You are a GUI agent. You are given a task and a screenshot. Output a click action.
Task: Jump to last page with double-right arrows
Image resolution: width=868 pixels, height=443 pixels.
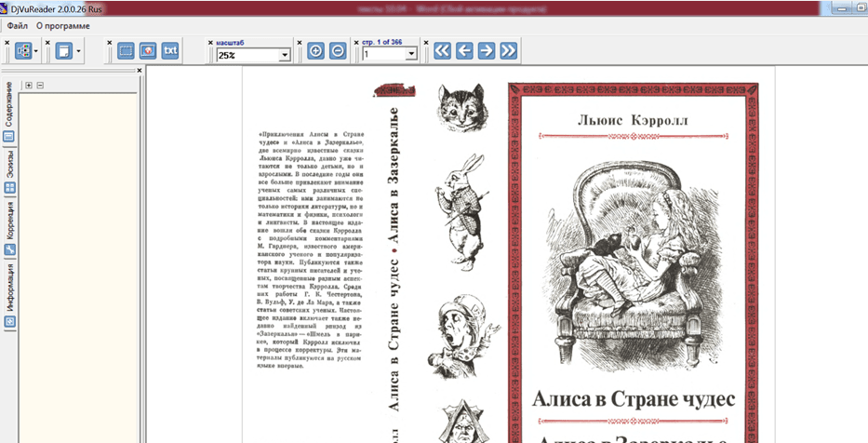coord(508,51)
